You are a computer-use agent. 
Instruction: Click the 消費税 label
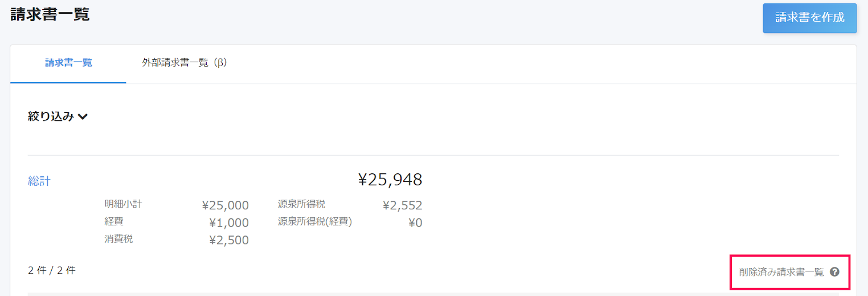coord(118,239)
